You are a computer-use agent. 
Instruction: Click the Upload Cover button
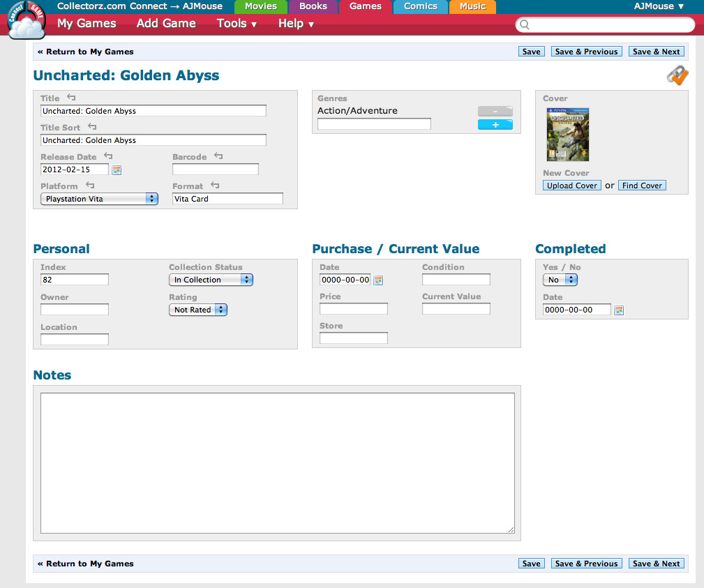pos(572,186)
